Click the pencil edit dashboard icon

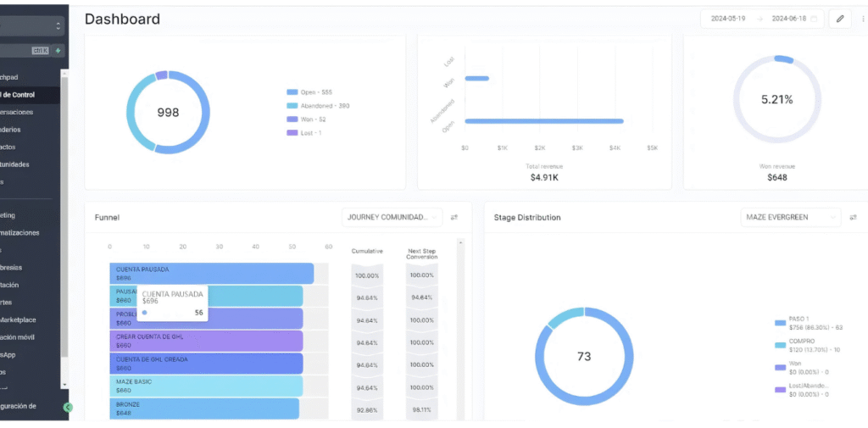tap(840, 19)
